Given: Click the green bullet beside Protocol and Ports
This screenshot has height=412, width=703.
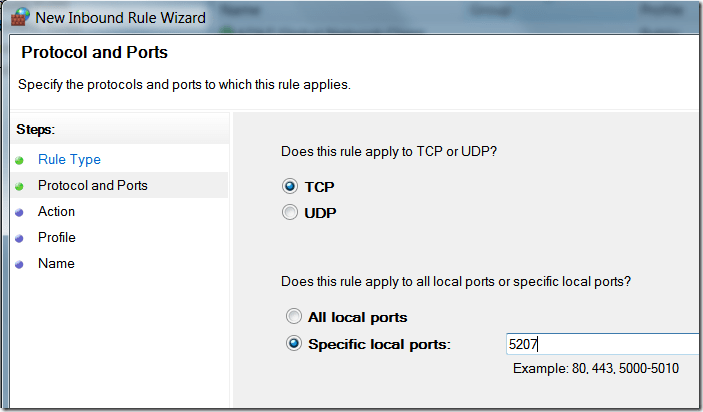Looking at the screenshot, I should pos(20,186).
